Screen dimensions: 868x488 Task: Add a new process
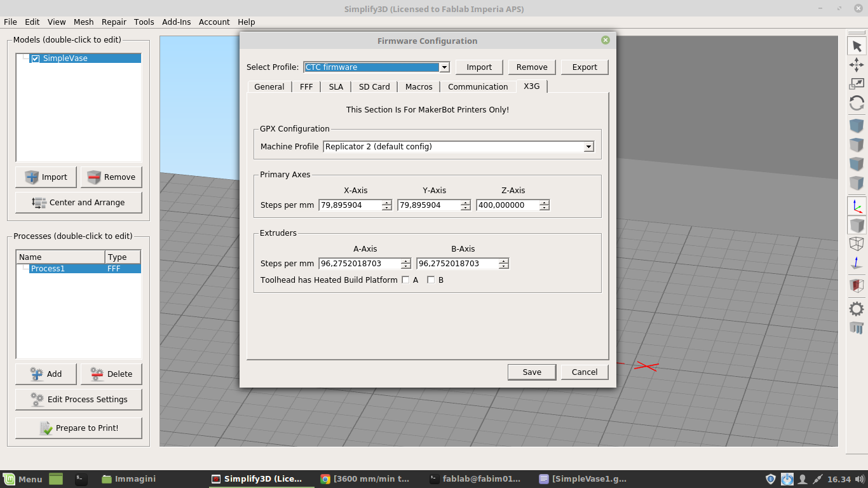[46, 374]
